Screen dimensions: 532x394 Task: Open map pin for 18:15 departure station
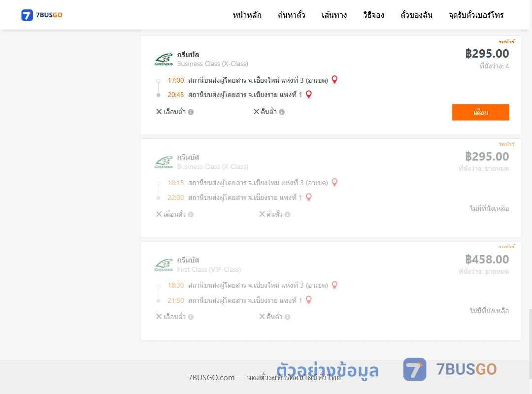334,183
